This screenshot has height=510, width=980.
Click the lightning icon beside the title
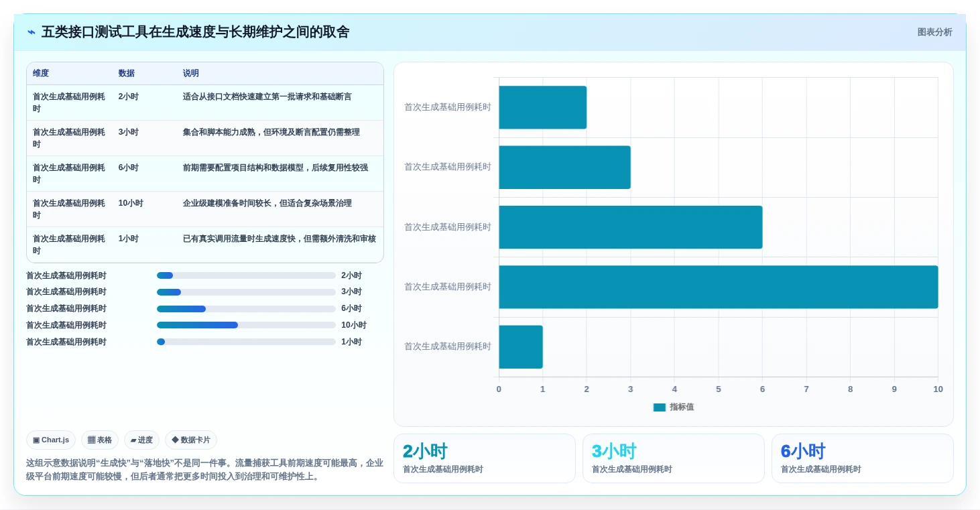32,32
